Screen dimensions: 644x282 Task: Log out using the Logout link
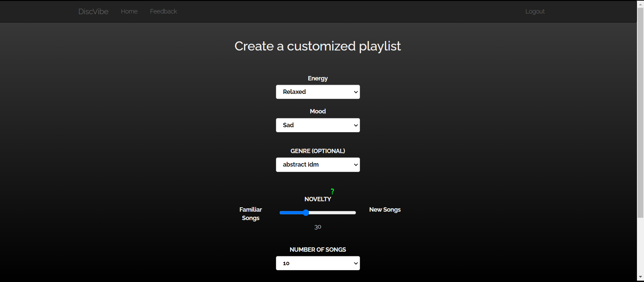[535, 11]
